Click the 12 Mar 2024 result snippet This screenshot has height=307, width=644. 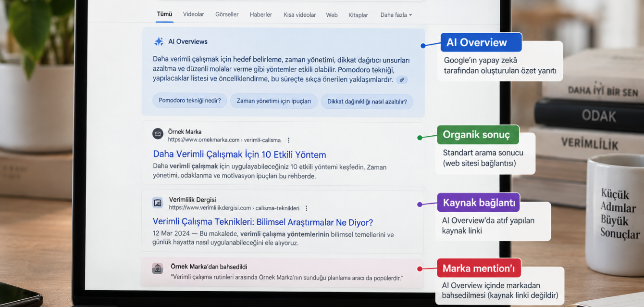coord(273,239)
